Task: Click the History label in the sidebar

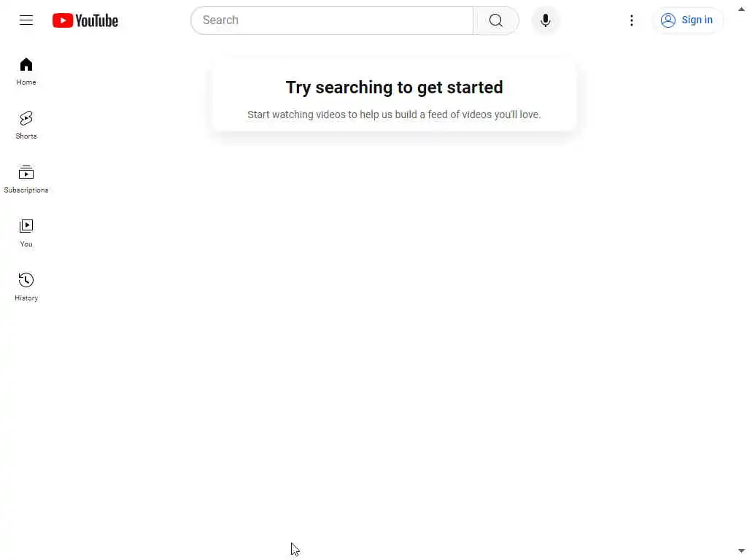Action: pyautogui.click(x=26, y=298)
